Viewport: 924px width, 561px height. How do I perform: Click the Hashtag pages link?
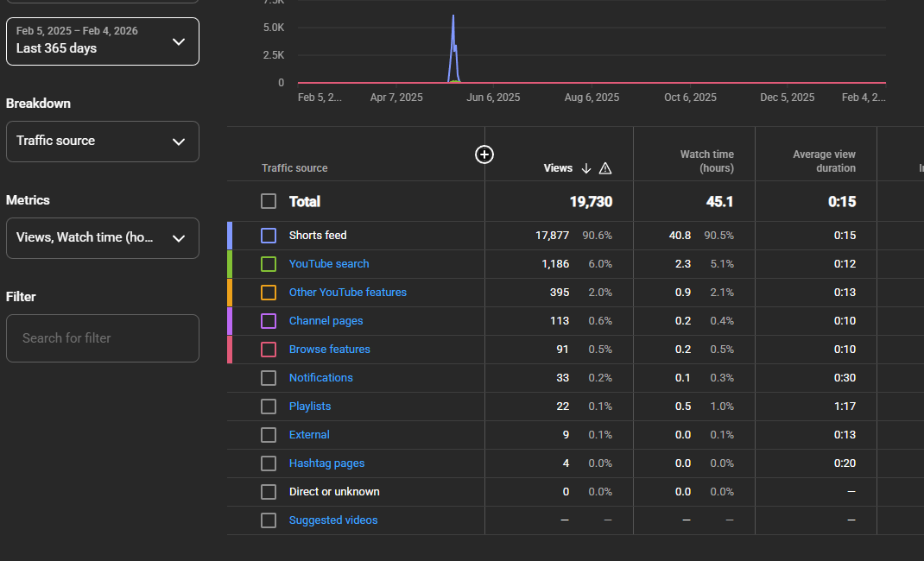326,463
